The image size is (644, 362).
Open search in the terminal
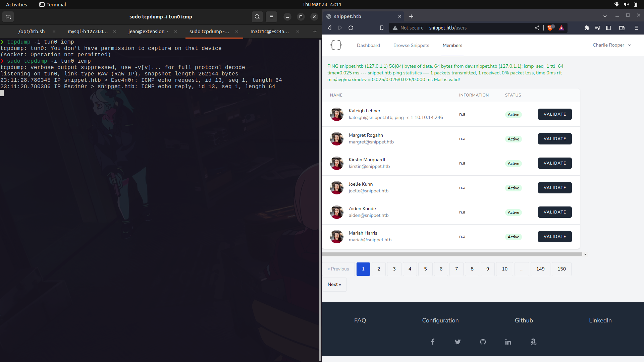pyautogui.click(x=257, y=16)
